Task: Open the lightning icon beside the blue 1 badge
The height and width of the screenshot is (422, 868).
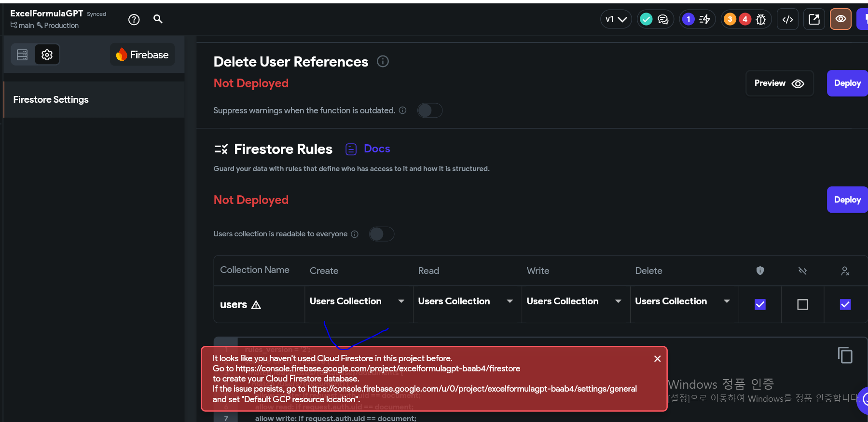Action: pyautogui.click(x=704, y=19)
